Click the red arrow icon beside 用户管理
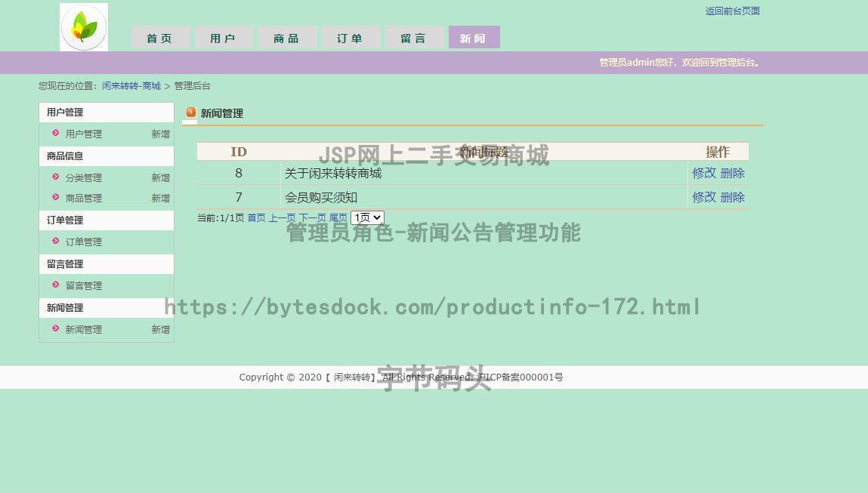The height and width of the screenshot is (493, 868). [x=56, y=134]
